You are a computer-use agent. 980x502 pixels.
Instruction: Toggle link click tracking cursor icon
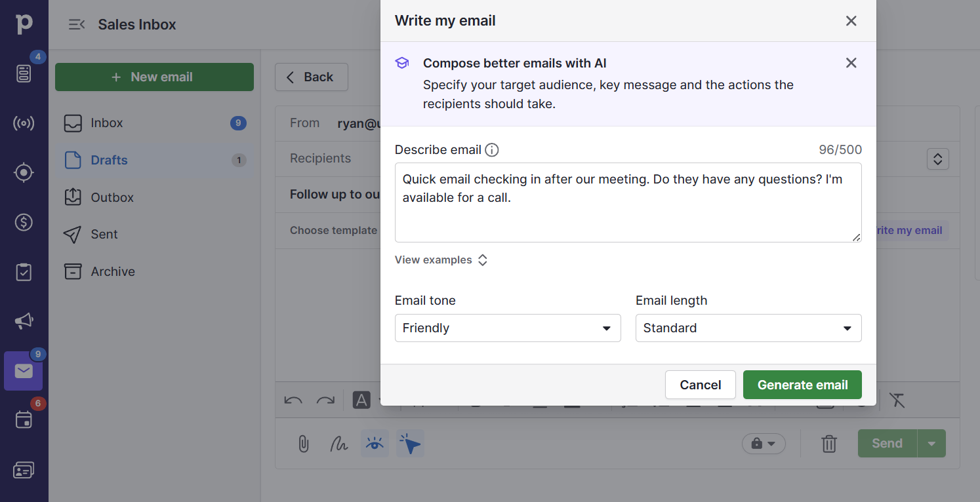point(409,444)
